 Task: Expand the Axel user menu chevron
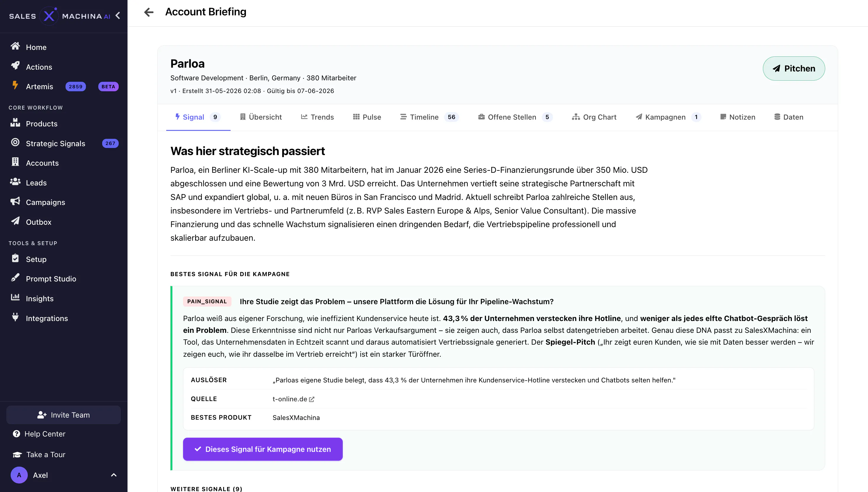coord(114,475)
